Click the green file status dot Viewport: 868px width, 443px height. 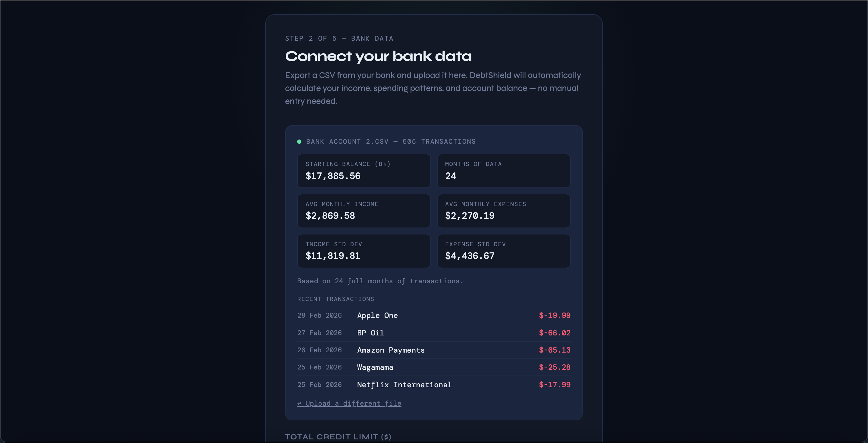(x=299, y=142)
